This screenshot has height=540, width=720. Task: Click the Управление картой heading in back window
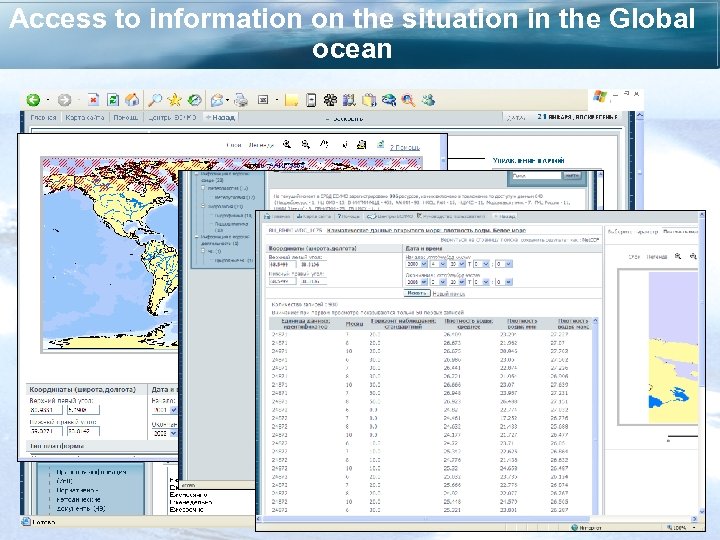[x=528, y=161]
